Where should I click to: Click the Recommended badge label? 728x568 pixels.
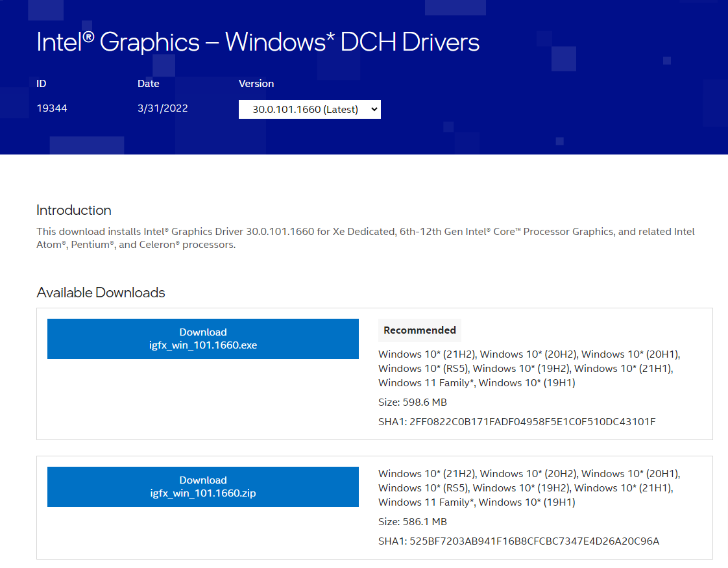(x=420, y=330)
